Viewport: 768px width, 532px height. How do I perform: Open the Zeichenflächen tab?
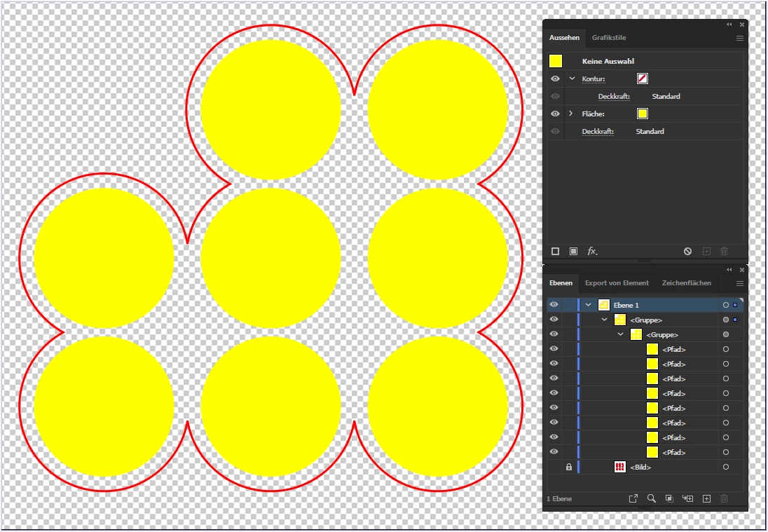tap(687, 283)
